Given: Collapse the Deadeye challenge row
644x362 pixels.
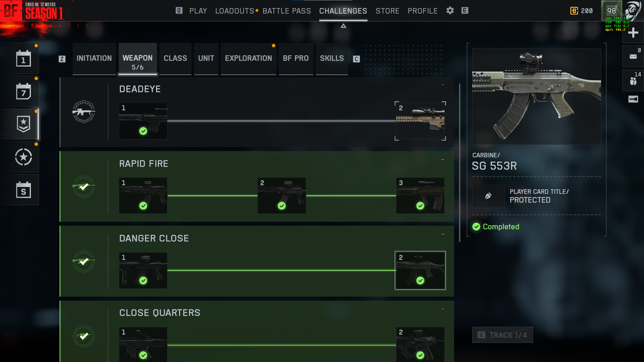Looking at the screenshot, I should (442, 85).
